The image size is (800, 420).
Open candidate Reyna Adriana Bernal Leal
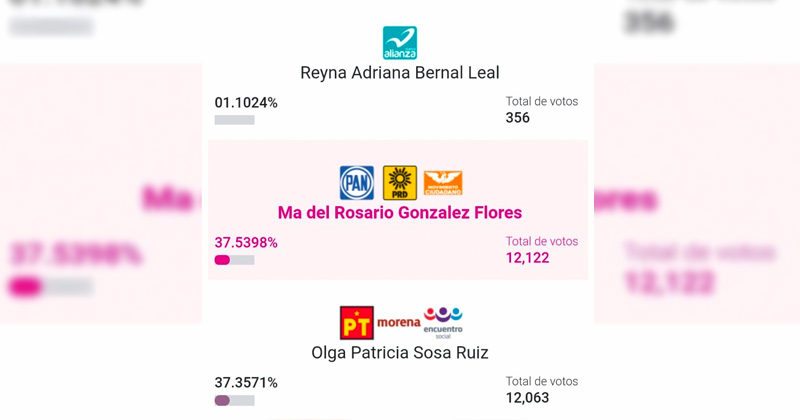400,73
